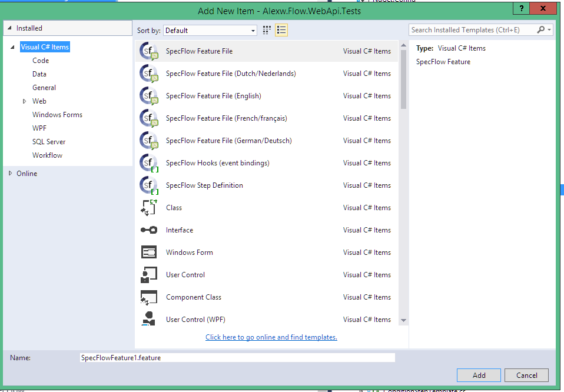The image size is (564, 392).
Task: Pick the Class template icon
Action: click(149, 208)
